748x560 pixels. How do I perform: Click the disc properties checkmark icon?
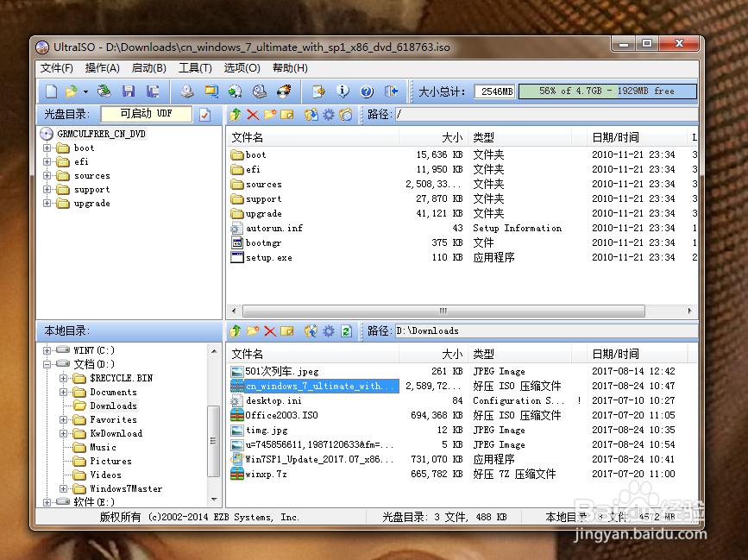205,115
